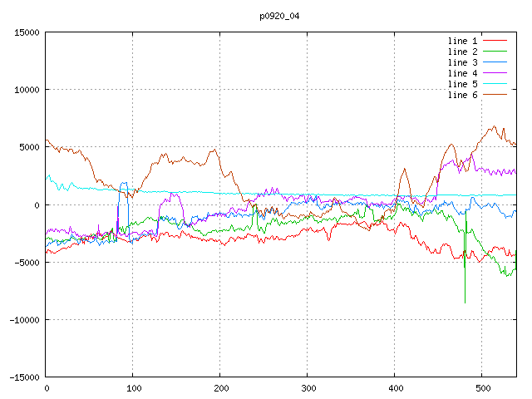Select the 500 x-axis tick label
Screen dimensions: 532x399
(x=481, y=388)
